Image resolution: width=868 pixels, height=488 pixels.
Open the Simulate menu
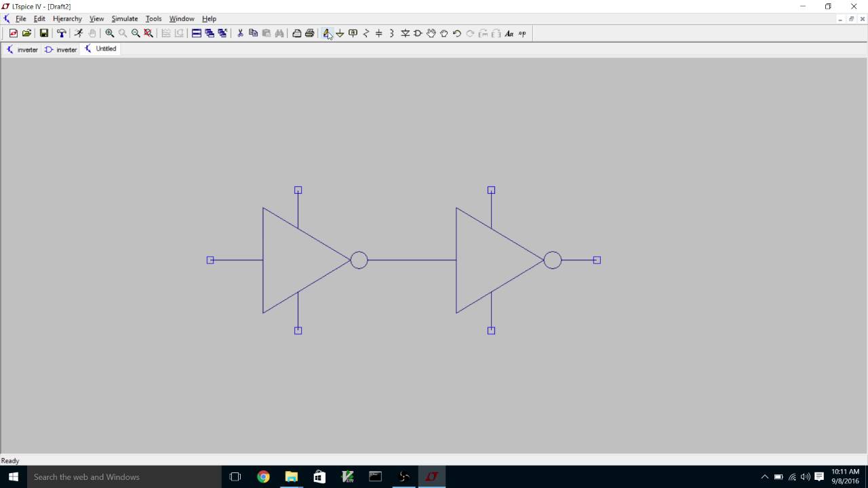125,19
